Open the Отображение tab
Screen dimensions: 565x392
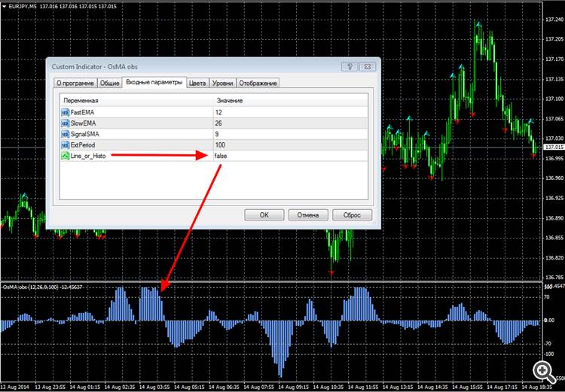coord(258,84)
